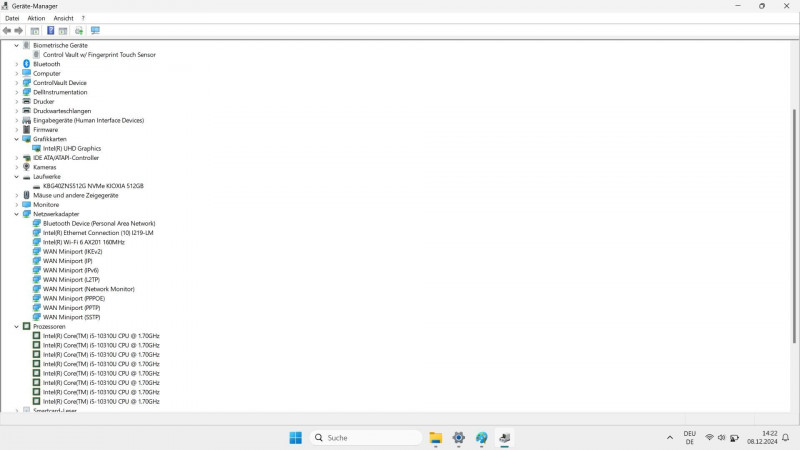
Task: Open the colorful browser icon in taskbar
Action: pos(482,438)
